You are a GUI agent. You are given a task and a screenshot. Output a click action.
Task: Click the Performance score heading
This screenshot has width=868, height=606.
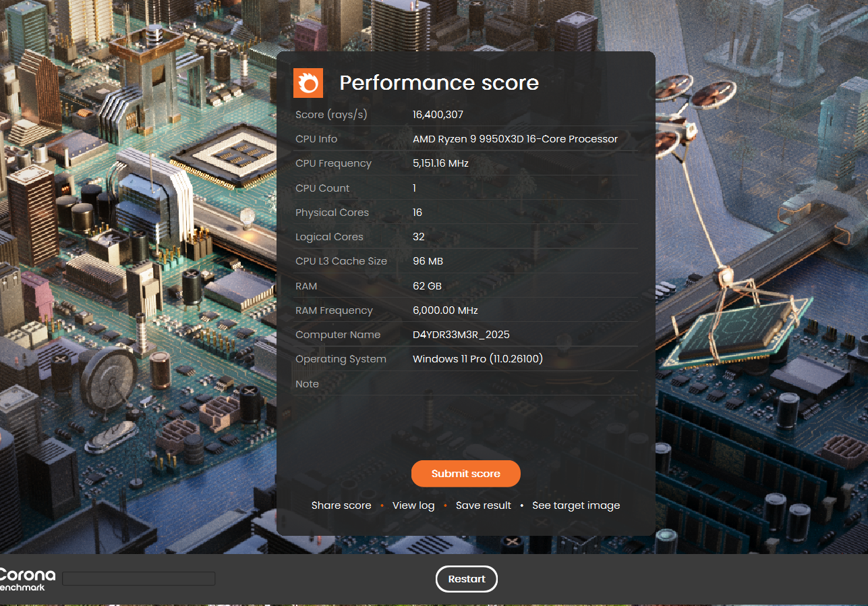point(439,83)
